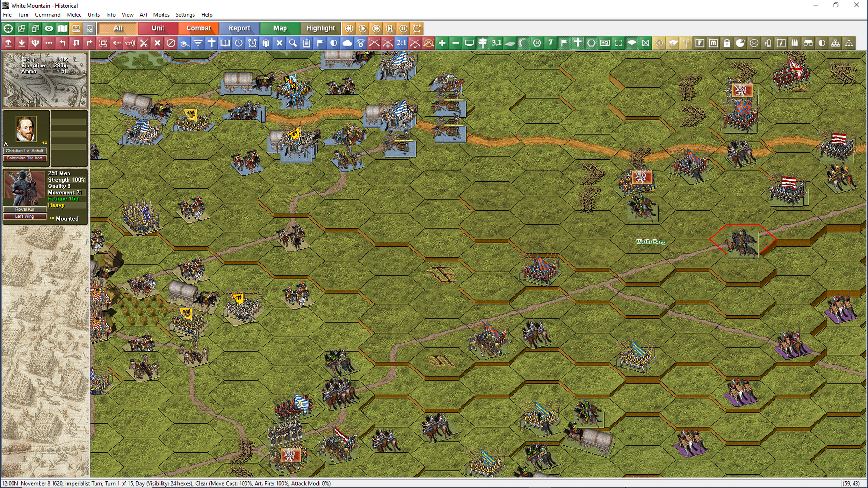The width and height of the screenshot is (868, 488).
Task: Click the Royal Kur button
Action: [25, 209]
